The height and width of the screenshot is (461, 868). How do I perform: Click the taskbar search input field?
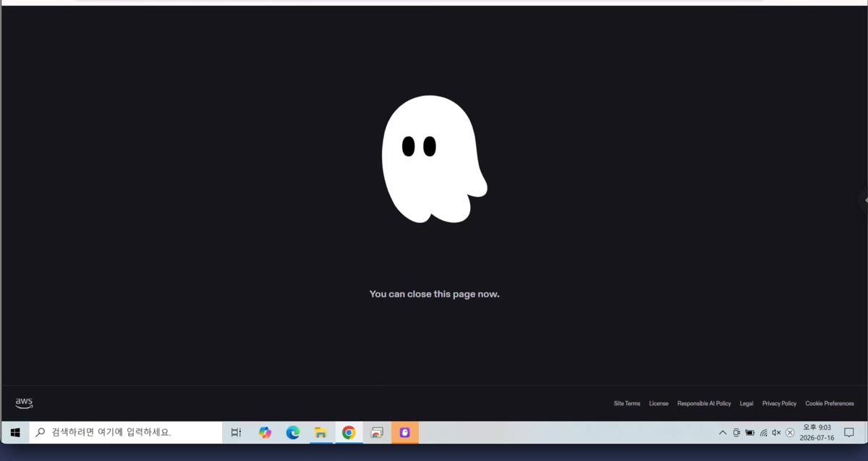click(x=126, y=433)
